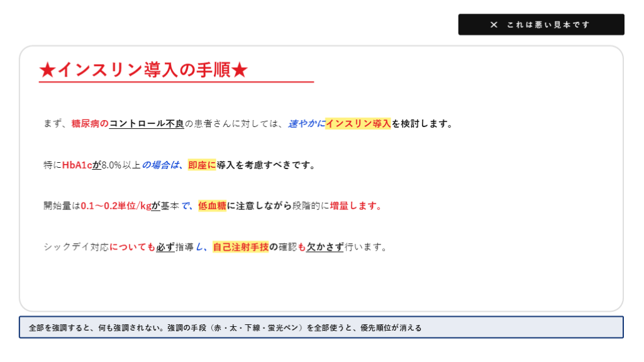Click the highlighted 自己注射手技 phrase
Screen dimensions: 644x362
(240, 247)
